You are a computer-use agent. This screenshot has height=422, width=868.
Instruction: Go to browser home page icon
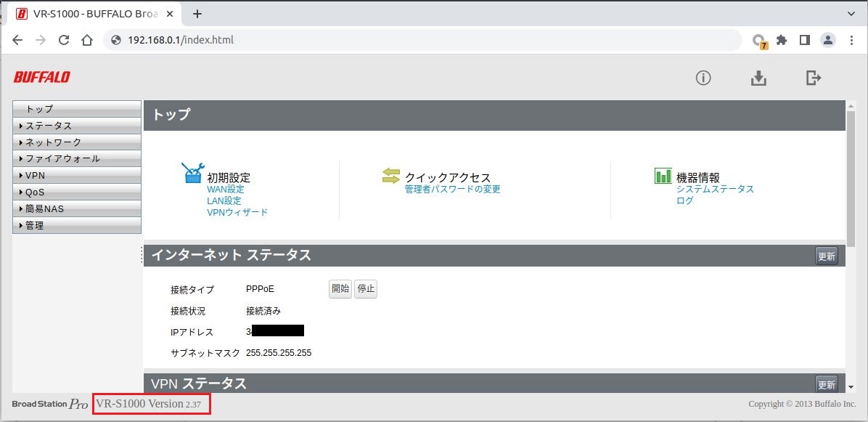87,40
